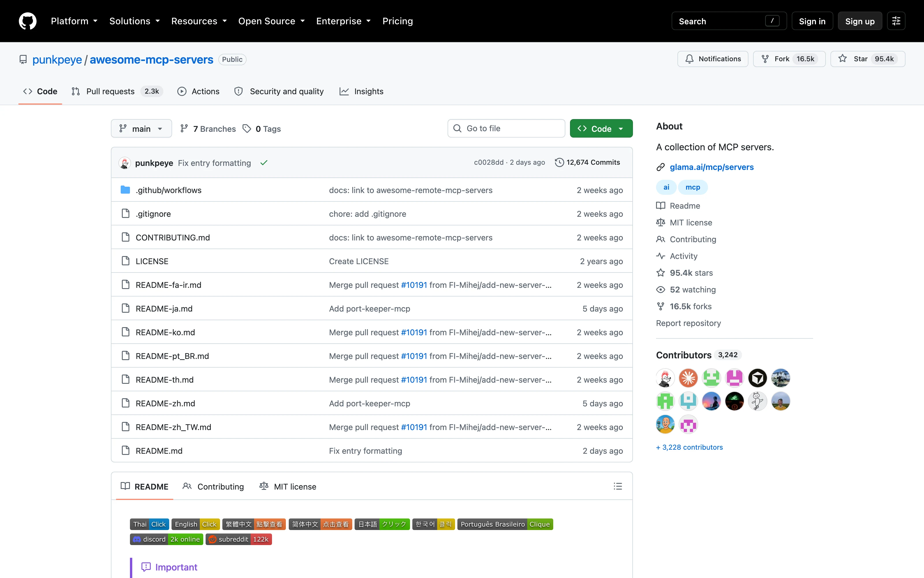Viewport: 924px width, 578px height.
Task: Click the Sign up button
Action: pos(860,21)
